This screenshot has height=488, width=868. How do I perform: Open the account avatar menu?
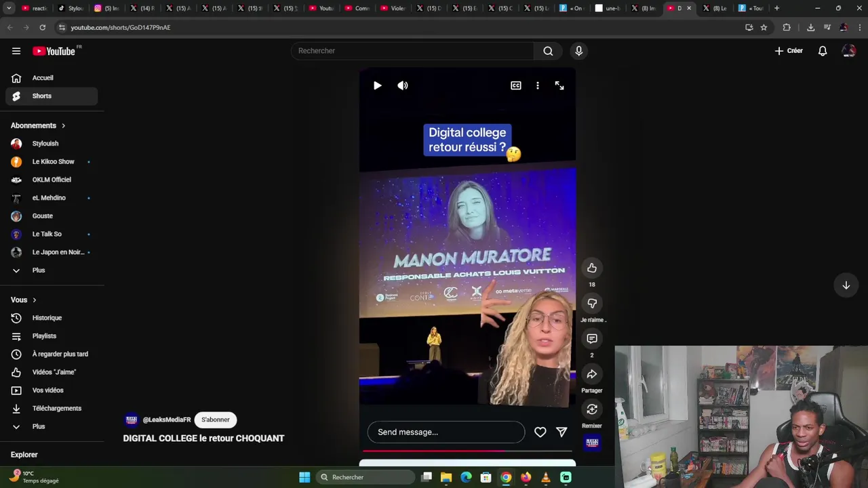848,51
